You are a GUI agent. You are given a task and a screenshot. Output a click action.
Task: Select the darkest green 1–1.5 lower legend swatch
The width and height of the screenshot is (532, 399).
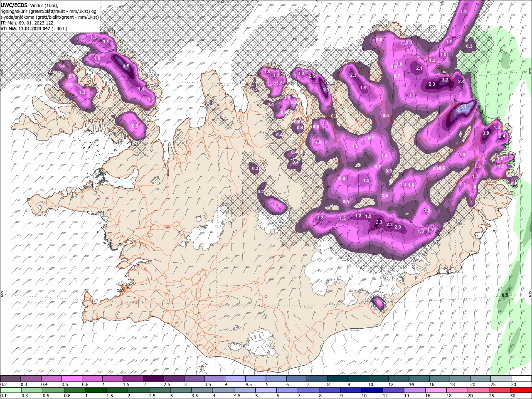click(96, 390)
